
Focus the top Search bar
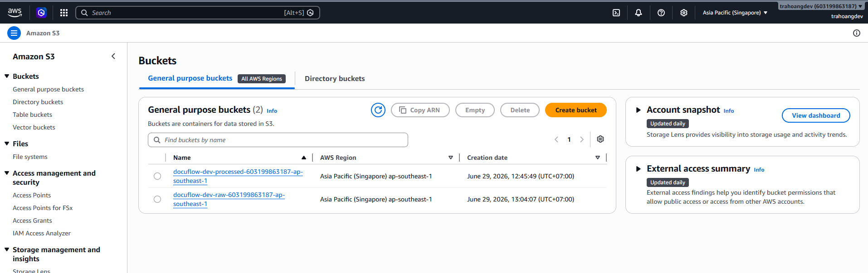(198, 13)
